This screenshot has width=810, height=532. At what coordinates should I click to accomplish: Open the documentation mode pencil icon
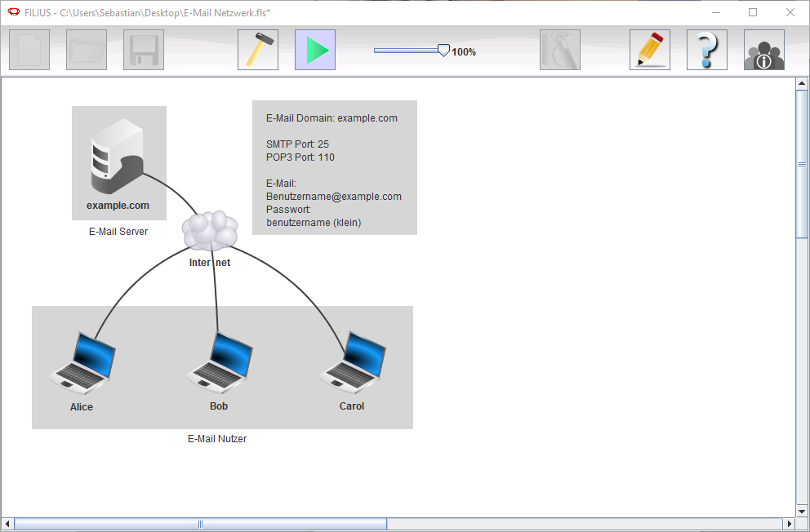650,50
